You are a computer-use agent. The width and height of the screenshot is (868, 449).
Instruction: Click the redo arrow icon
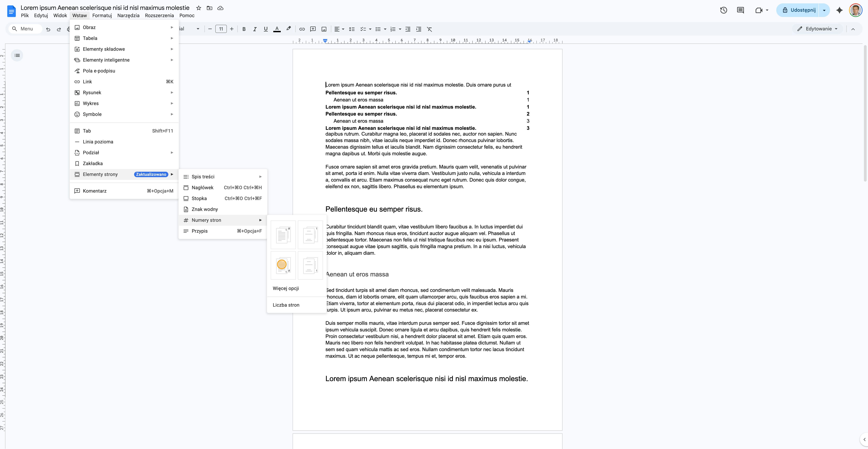(x=59, y=29)
